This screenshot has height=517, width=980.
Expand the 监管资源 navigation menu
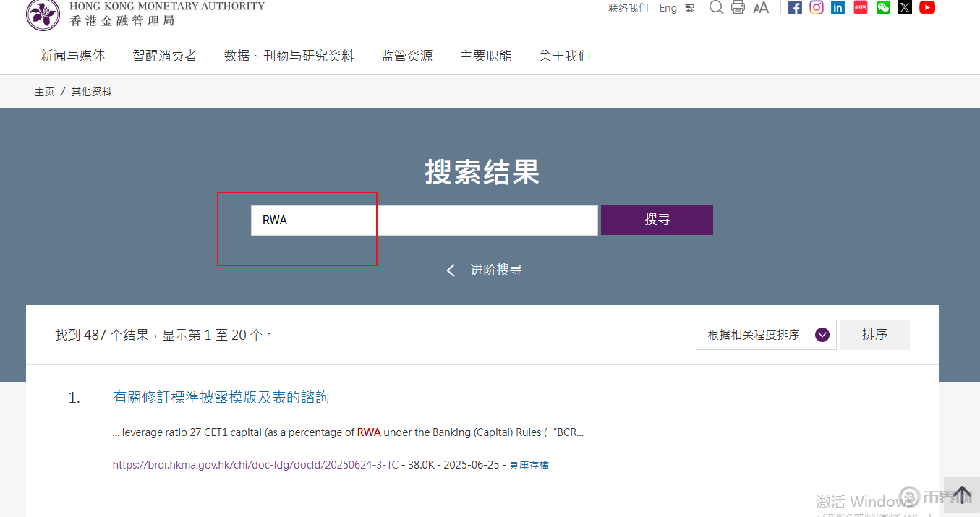tap(406, 56)
